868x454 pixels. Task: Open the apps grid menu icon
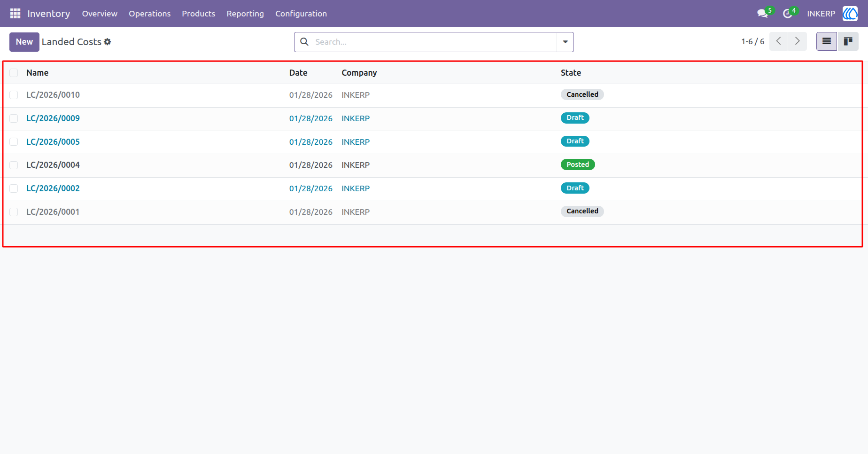pos(15,14)
